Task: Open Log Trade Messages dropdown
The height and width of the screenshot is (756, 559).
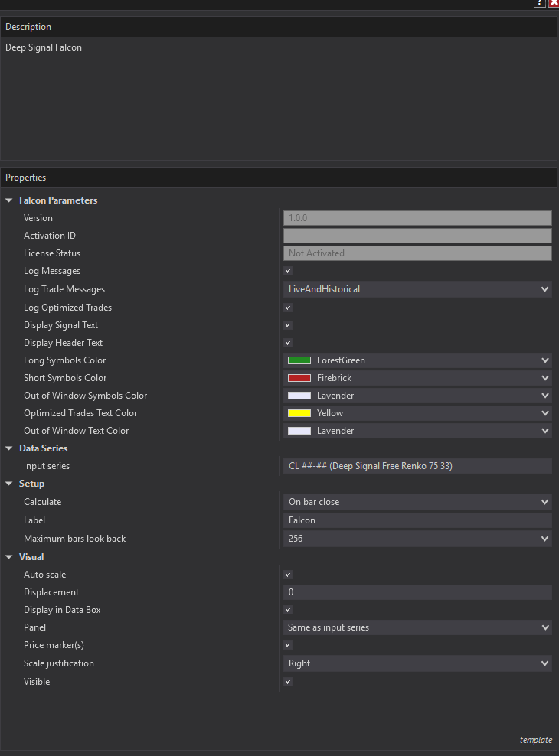Action: (x=417, y=289)
